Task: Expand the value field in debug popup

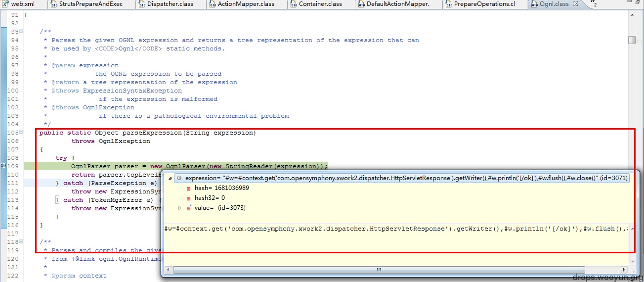Action: (179, 208)
